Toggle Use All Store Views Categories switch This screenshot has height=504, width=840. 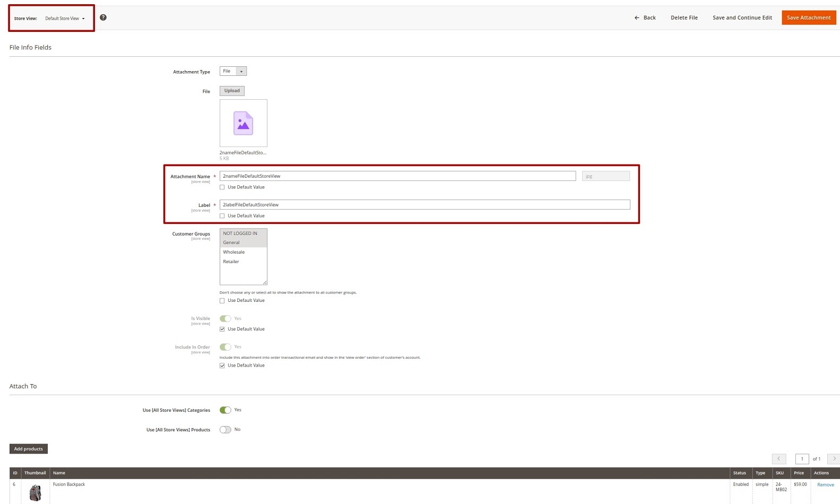tap(226, 410)
